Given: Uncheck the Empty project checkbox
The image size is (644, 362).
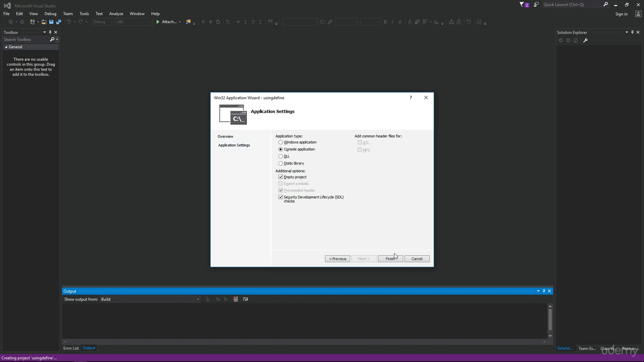Looking at the screenshot, I should [281, 177].
